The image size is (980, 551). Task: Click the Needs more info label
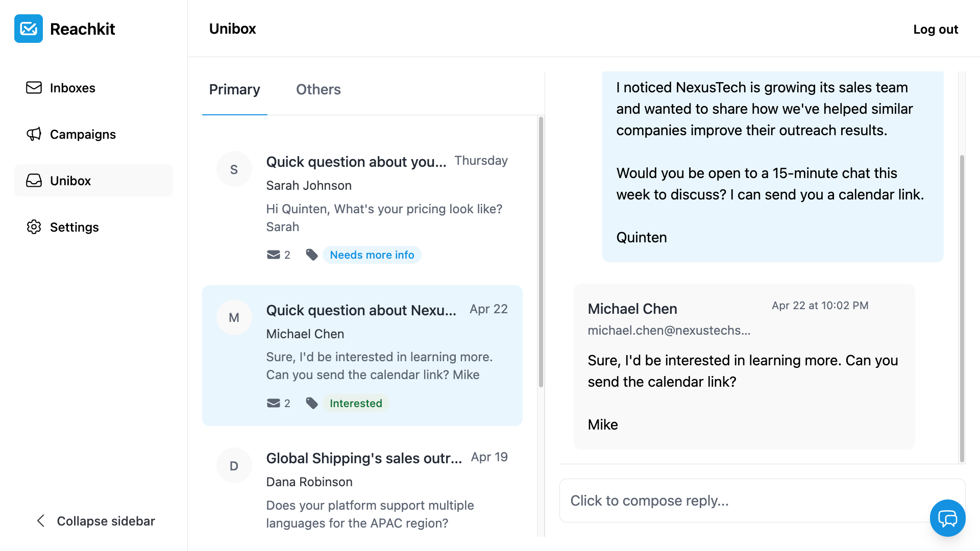(372, 255)
